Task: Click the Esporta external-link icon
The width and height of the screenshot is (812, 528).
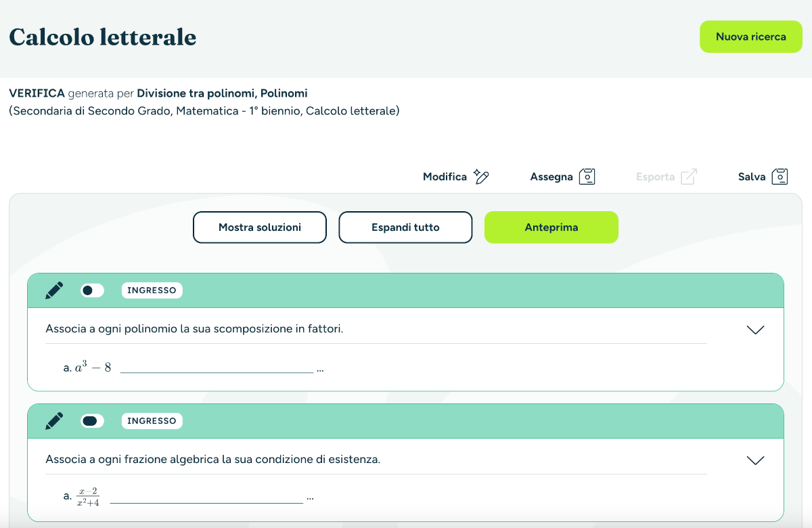Action: tap(689, 177)
